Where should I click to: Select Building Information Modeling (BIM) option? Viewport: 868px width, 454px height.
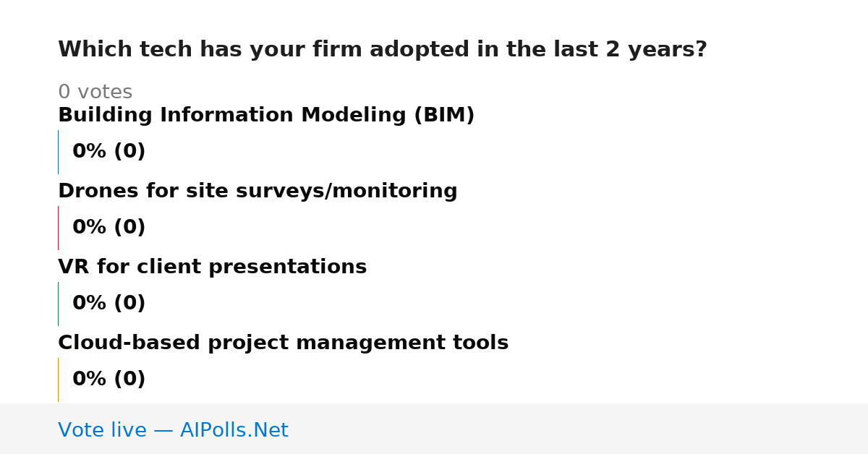click(266, 116)
